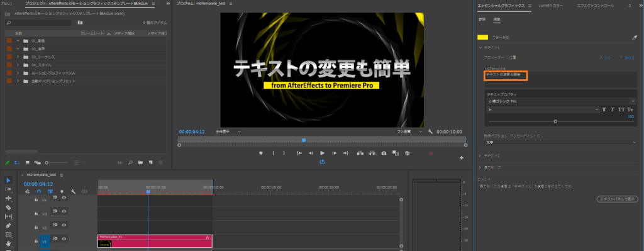Viewport: 644px width, 251px height.
Task: Click the eyedropper next to the color swatch
Action: [634, 37]
